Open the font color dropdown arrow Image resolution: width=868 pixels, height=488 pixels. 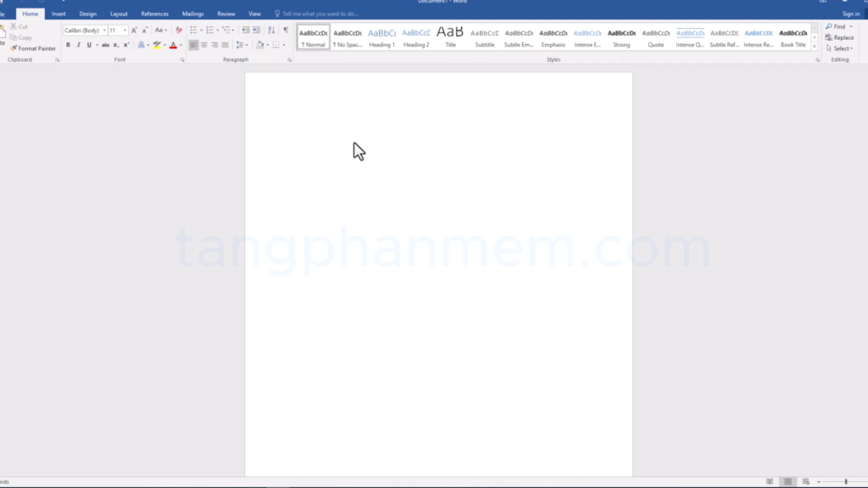click(181, 45)
